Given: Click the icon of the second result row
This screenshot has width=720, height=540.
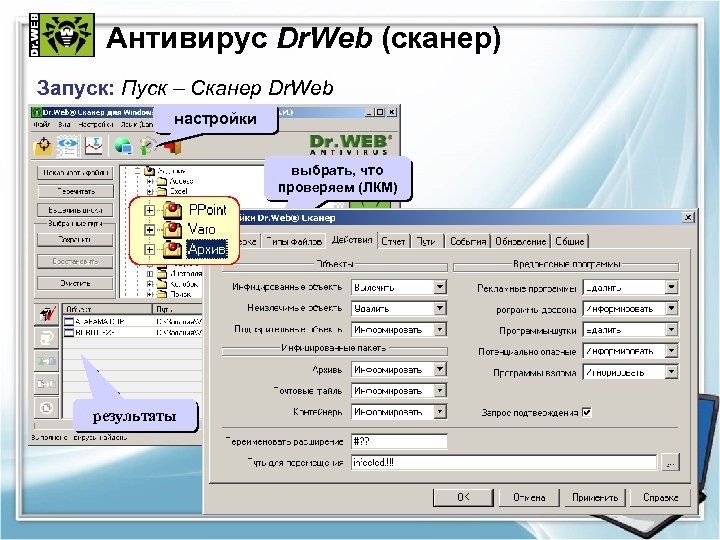Looking at the screenshot, I should coord(69,332).
